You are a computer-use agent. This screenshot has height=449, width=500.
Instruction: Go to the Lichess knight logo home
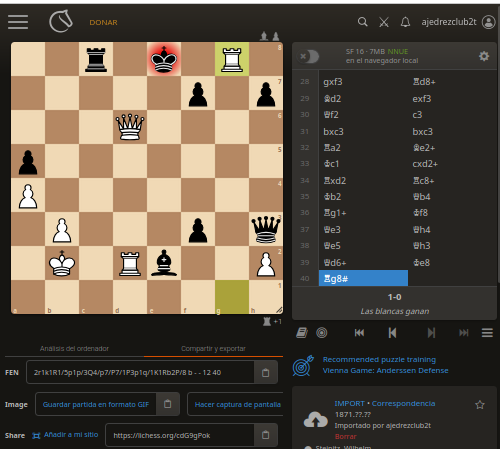[x=61, y=21]
